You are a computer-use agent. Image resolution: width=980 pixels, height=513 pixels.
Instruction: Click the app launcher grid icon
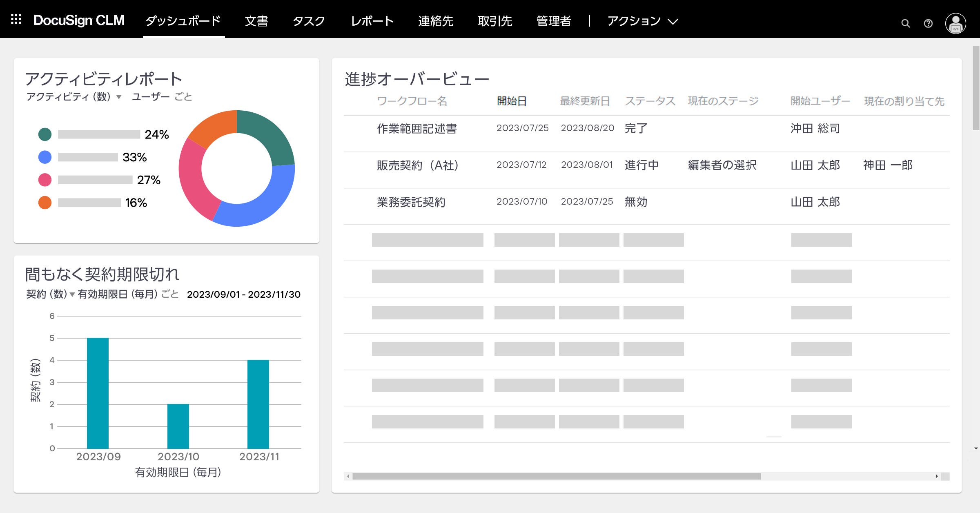pos(15,19)
